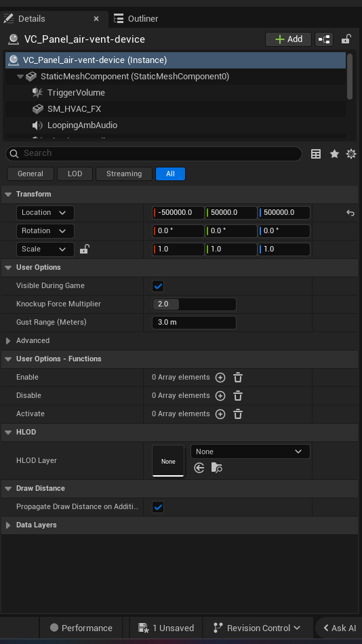The image size is (362, 644).
Task: Select the All filter
Action: coord(171,174)
